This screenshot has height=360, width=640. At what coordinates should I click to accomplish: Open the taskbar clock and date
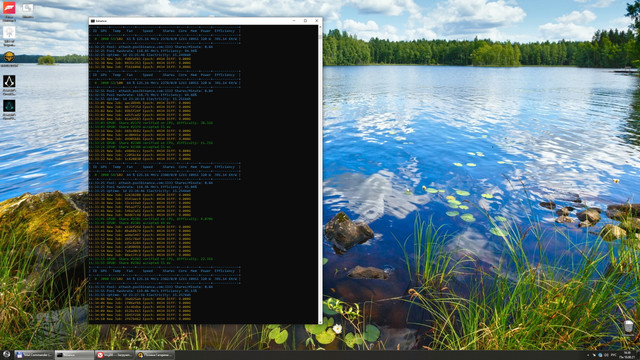click(x=627, y=355)
